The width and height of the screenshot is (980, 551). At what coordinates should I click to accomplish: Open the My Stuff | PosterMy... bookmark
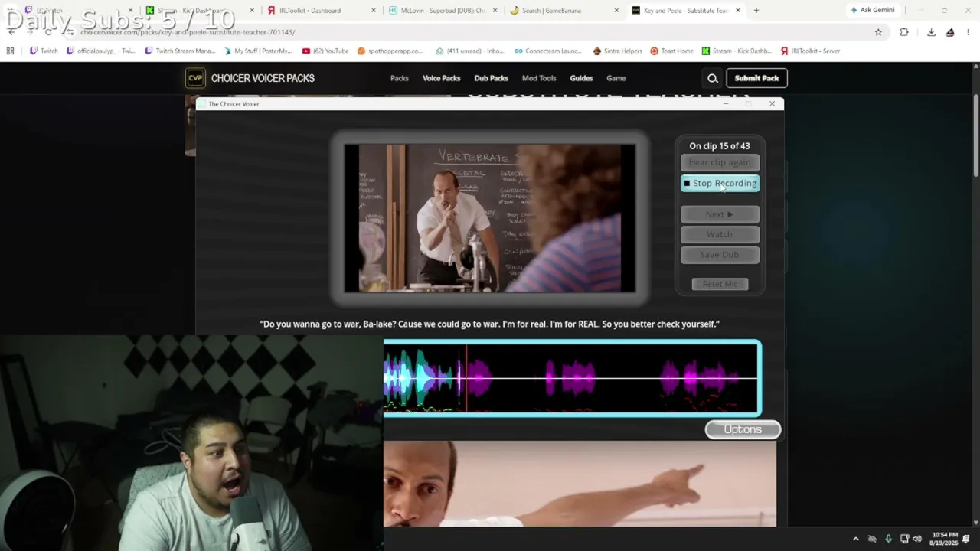pyautogui.click(x=258, y=51)
